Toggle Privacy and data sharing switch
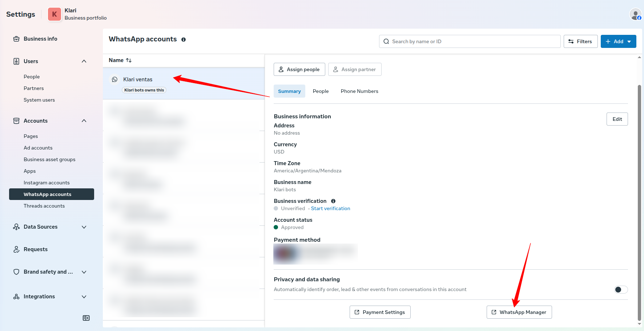The image size is (644, 331). click(621, 289)
